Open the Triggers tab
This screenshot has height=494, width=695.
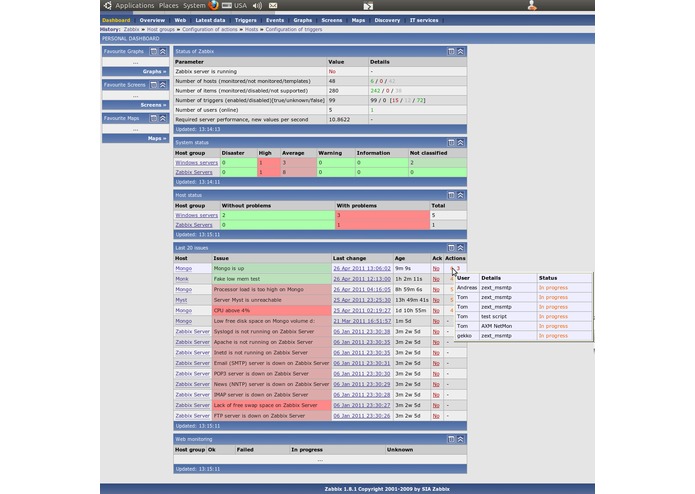coord(246,20)
